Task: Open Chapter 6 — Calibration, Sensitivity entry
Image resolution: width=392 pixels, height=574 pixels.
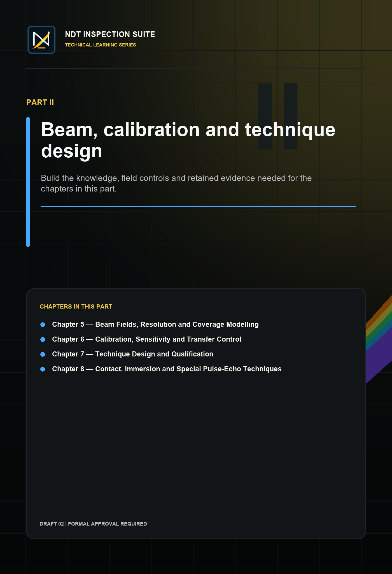Action: coord(147,339)
